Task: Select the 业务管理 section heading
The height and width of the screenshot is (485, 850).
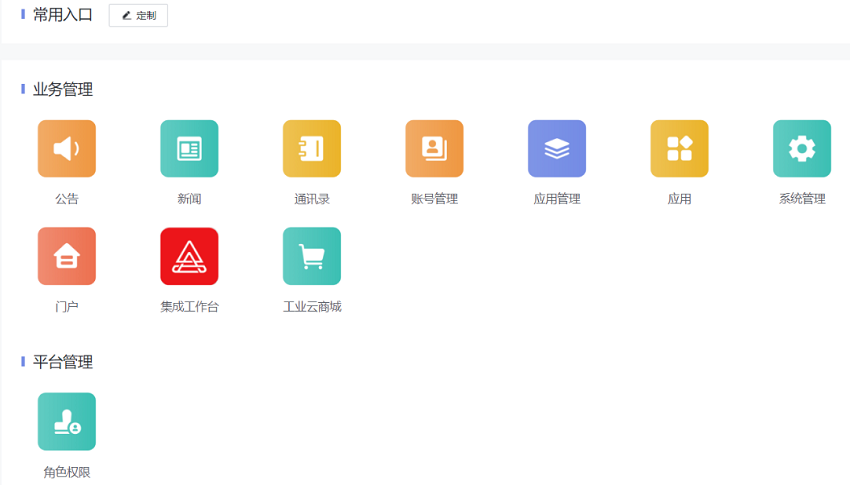Action: pos(62,89)
